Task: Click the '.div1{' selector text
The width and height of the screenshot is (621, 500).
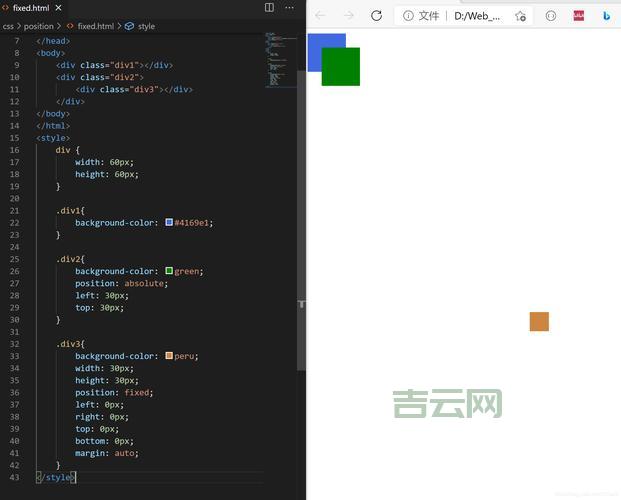Action: (x=70, y=210)
